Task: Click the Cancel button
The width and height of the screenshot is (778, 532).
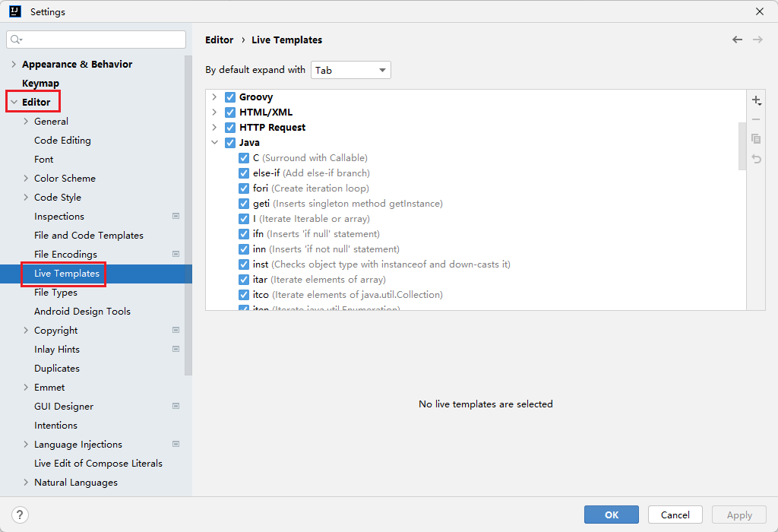Action: (675, 515)
